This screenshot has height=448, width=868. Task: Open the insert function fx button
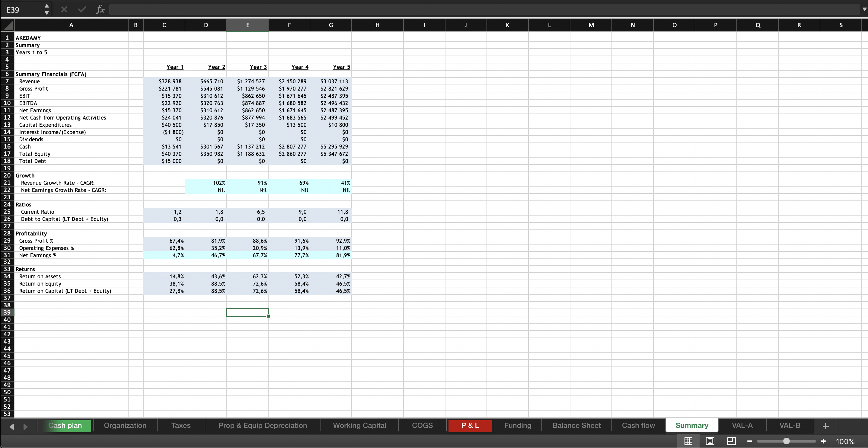[x=100, y=9]
